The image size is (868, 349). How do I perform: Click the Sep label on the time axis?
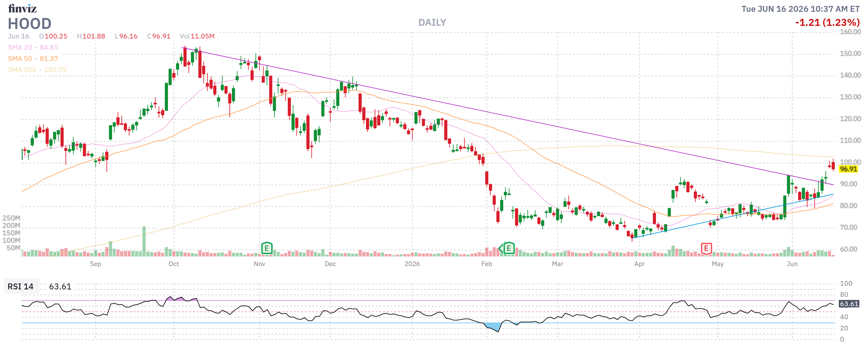click(95, 264)
